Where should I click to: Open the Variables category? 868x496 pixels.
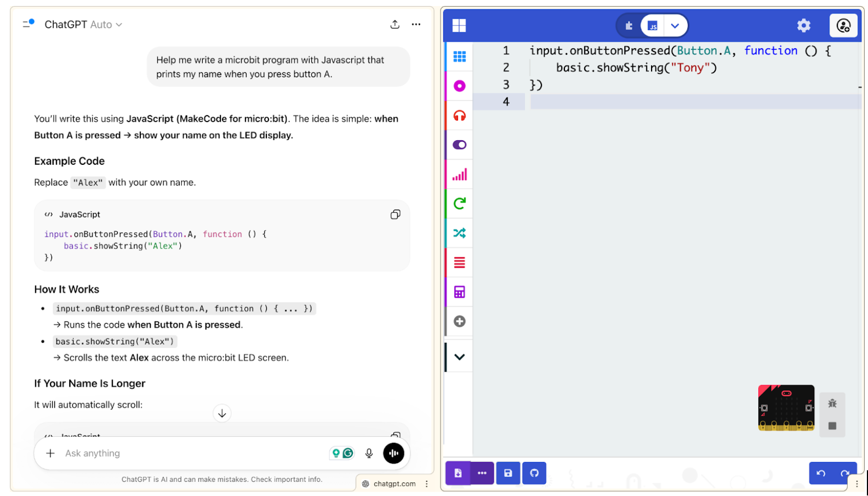[459, 263]
